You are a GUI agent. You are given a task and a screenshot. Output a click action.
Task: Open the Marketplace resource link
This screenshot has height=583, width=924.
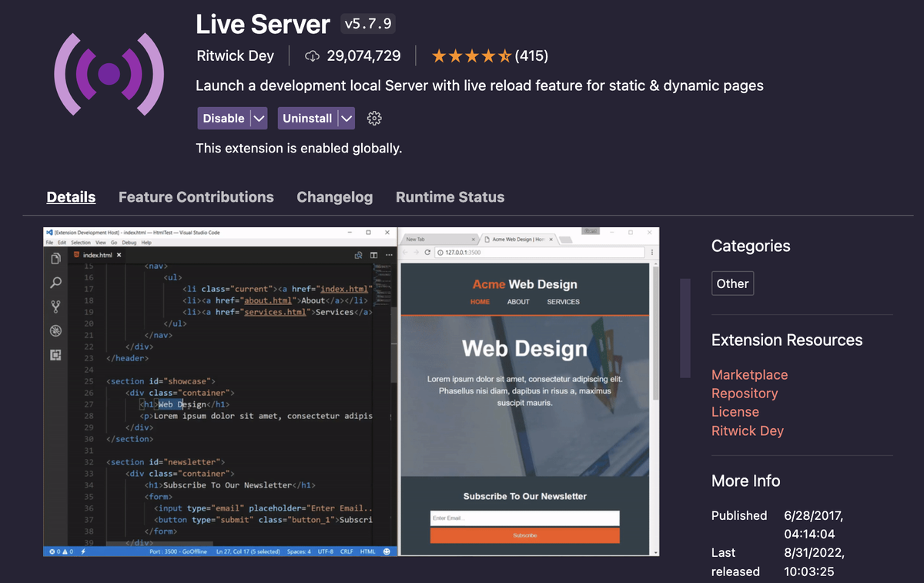click(749, 375)
